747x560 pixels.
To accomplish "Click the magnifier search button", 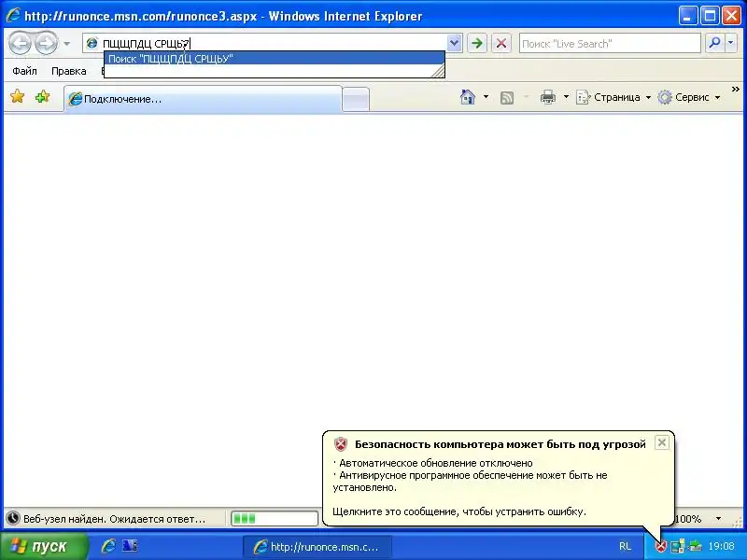I will pyautogui.click(x=714, y=43).
